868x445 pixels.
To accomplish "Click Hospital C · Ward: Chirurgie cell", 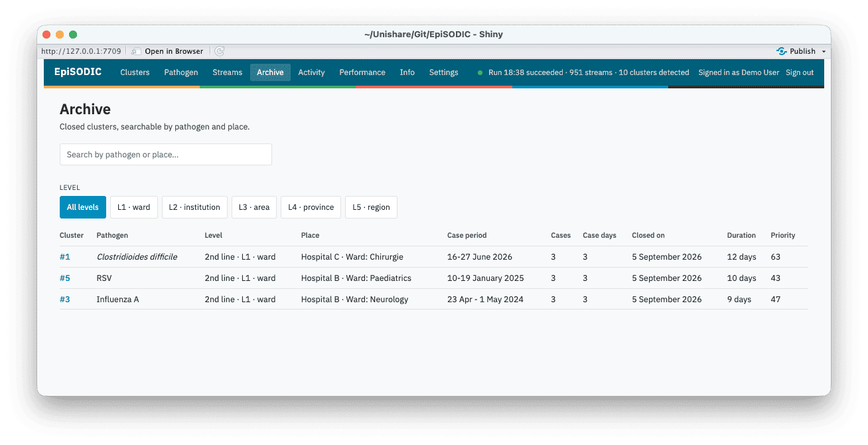I will click(352, 256).
